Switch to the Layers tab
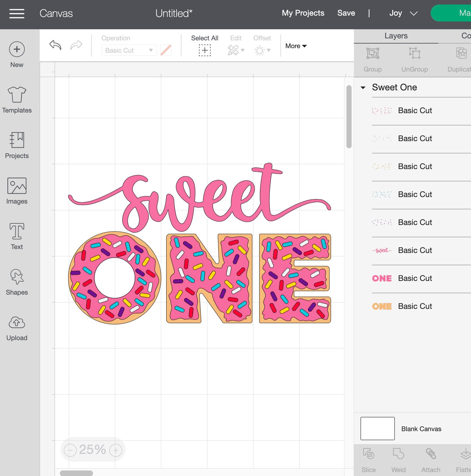 pos(396,36)
